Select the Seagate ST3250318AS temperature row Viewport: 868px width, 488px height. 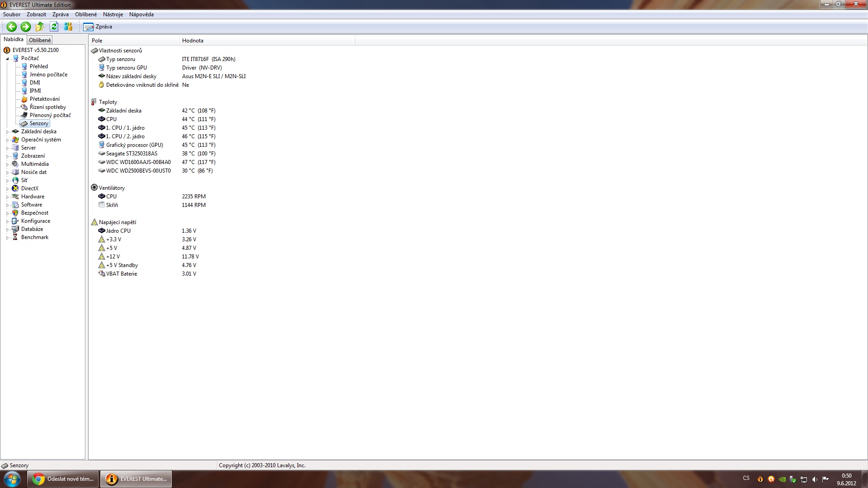click(157, 154)
